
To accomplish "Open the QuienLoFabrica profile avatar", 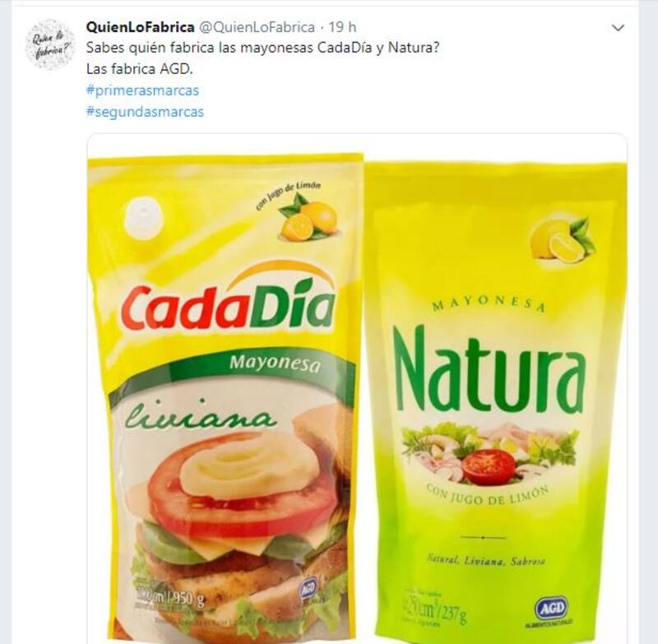I will (49, 44).
